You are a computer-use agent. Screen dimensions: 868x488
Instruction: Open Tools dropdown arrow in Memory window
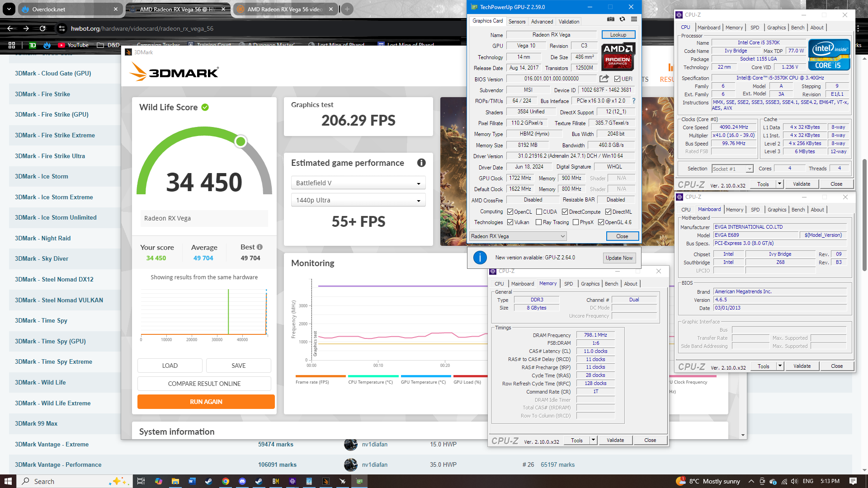click(x=593, y=440)
